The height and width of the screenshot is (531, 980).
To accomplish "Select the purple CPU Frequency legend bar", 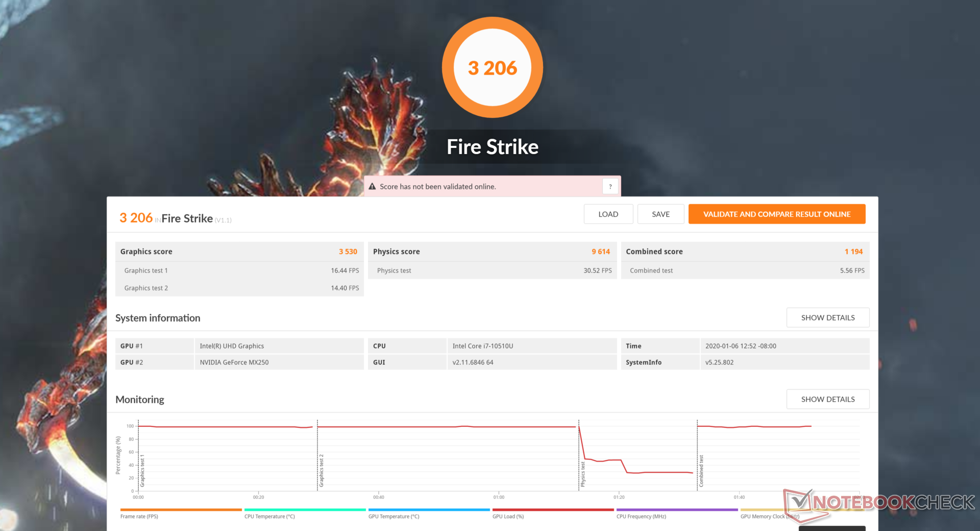I will (677, 510).
